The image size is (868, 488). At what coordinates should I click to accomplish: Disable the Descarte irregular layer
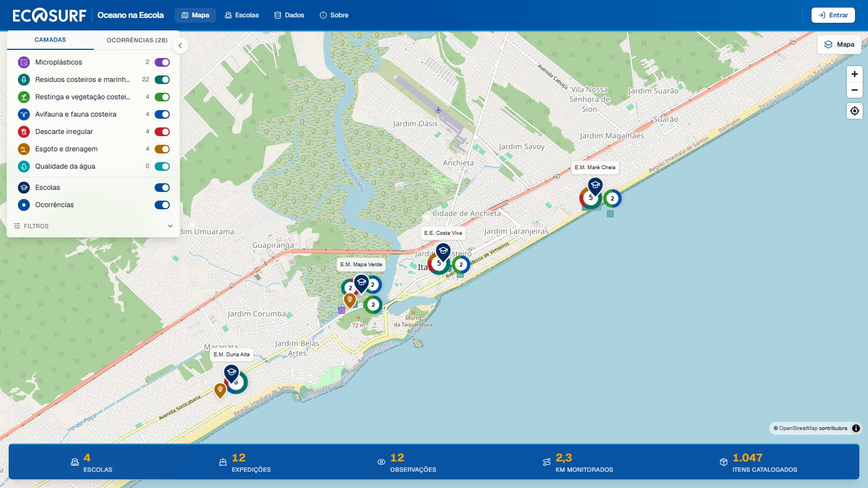pos(162,132)
